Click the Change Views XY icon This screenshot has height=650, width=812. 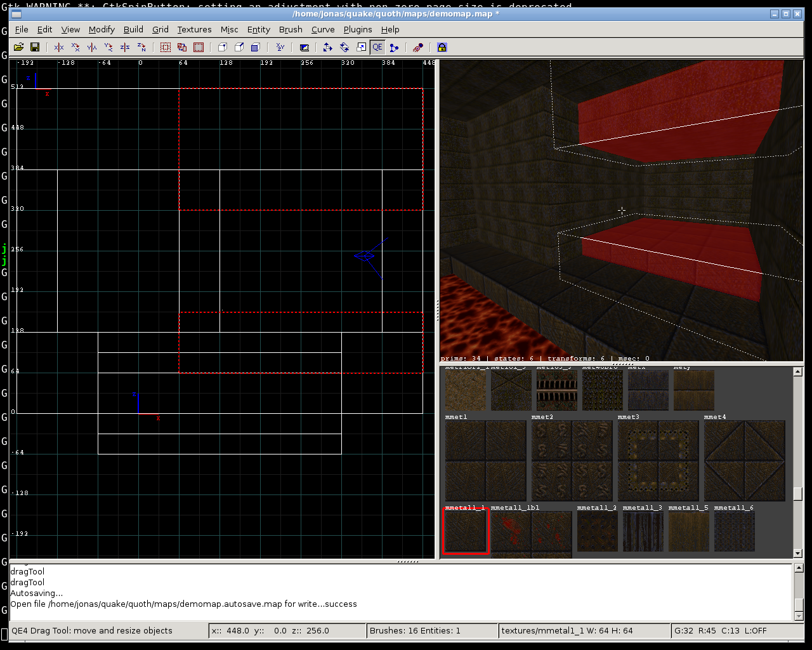[x=280, y=47]
